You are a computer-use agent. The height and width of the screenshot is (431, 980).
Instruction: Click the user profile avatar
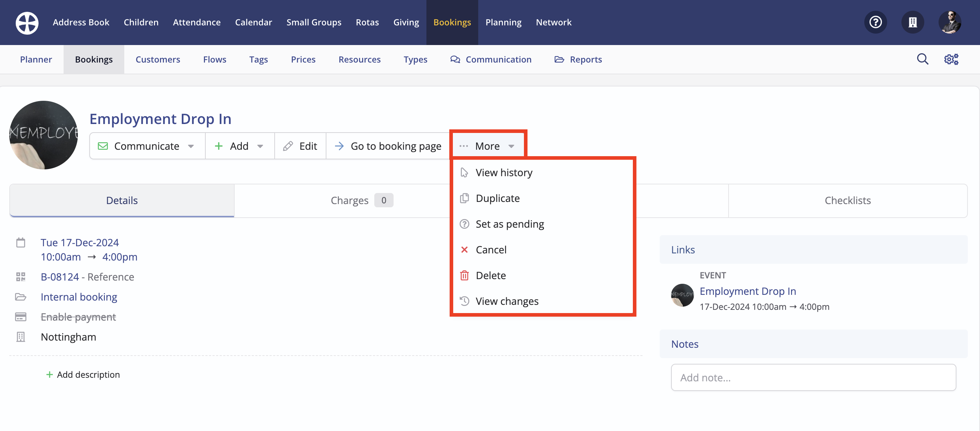pyautogui.click(x=950, y=23)
